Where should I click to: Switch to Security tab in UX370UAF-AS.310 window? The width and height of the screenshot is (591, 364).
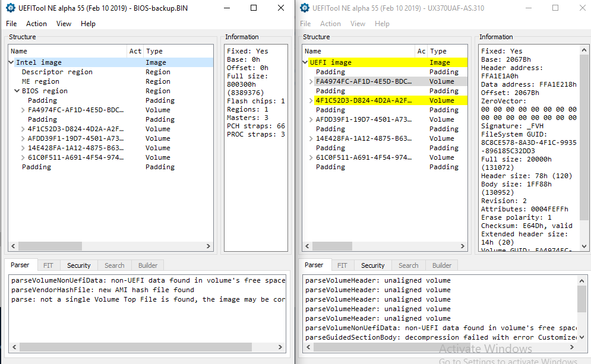[x=373, y=265]
